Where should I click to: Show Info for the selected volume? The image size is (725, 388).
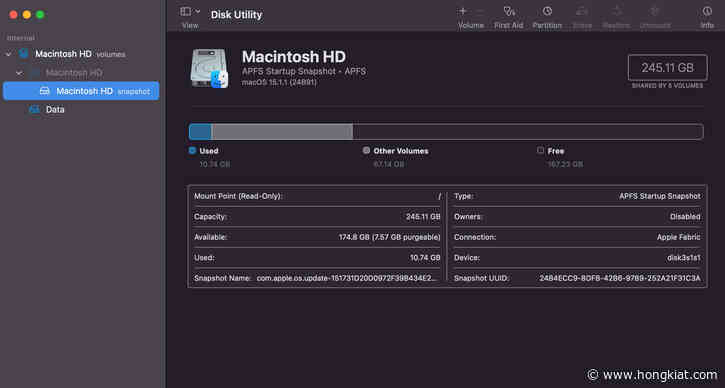coord(707,17)
